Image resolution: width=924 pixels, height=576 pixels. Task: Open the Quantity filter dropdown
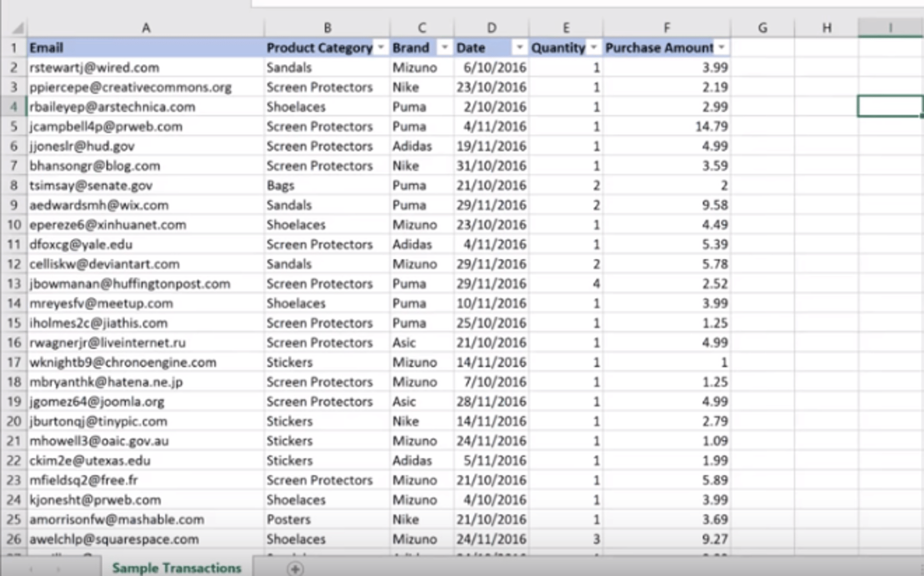tap(594, 47)
